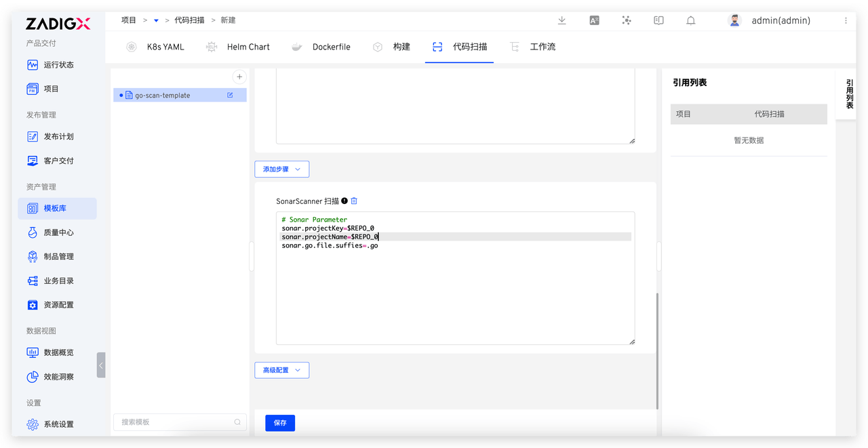The width and height of the screenshot is (868, 448).
Task: Delete the SonarScanner scan step via trash icon
Action: (354, 201)
